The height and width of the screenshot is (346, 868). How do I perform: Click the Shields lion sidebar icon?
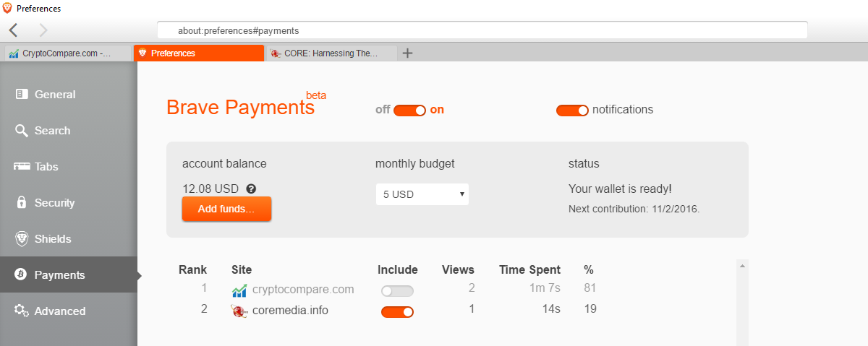point(21,238)
